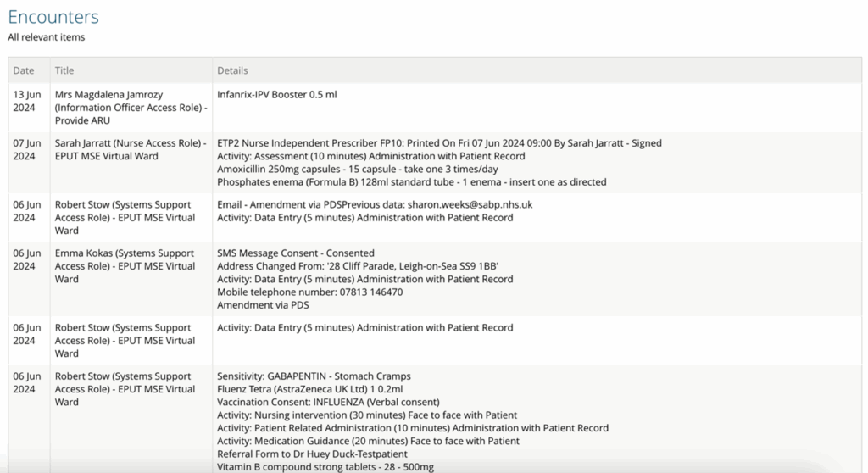Click the SMS Message Consent - Consented line
Screen dimensions: 868x473
click(296, 253)
